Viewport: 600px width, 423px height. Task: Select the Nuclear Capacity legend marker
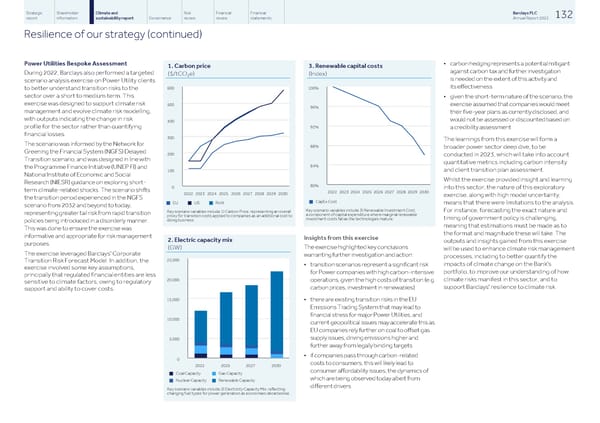tap(168, 381)
